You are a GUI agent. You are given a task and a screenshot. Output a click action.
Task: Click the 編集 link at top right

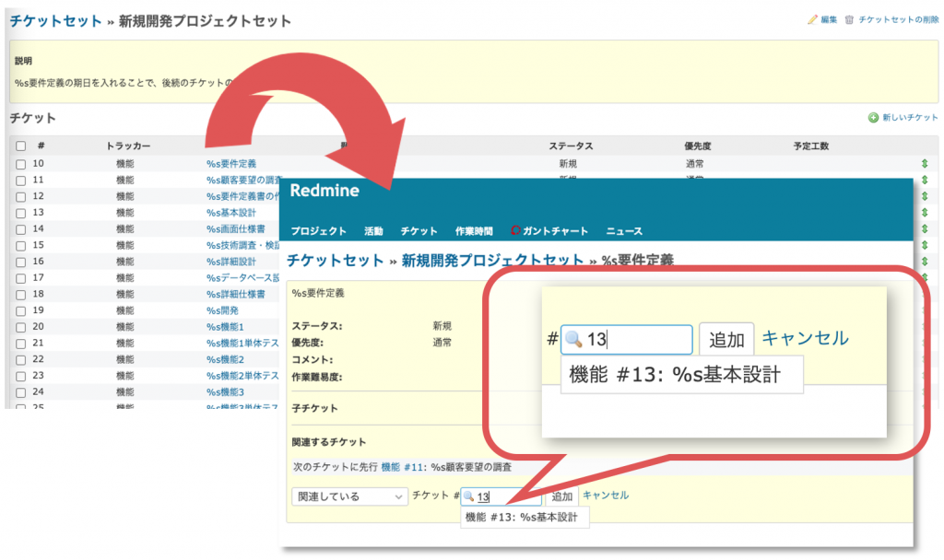829,20
